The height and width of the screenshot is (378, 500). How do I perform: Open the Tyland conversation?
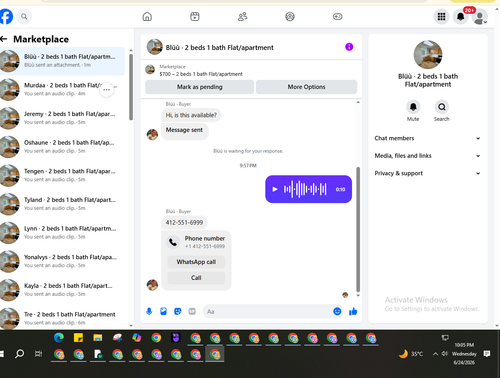coord(62,204)
